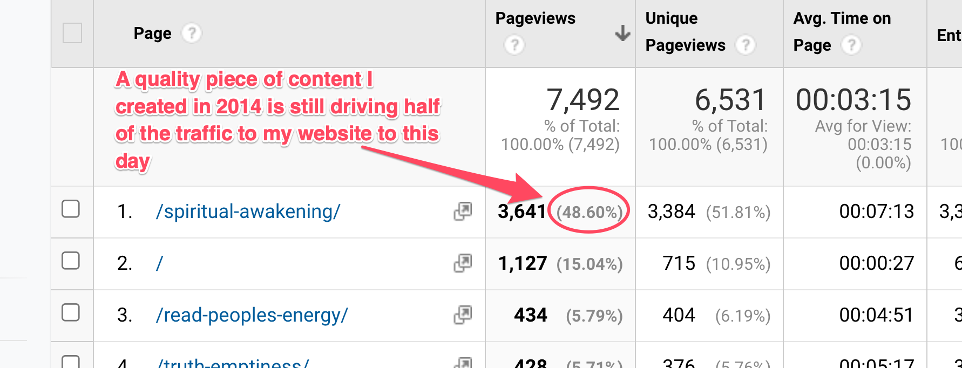Image resolution: width=962 pixels, height=368 pixels.
Task: Click the Unique Pageviews help icon
Action: click(x=745, y=45)
